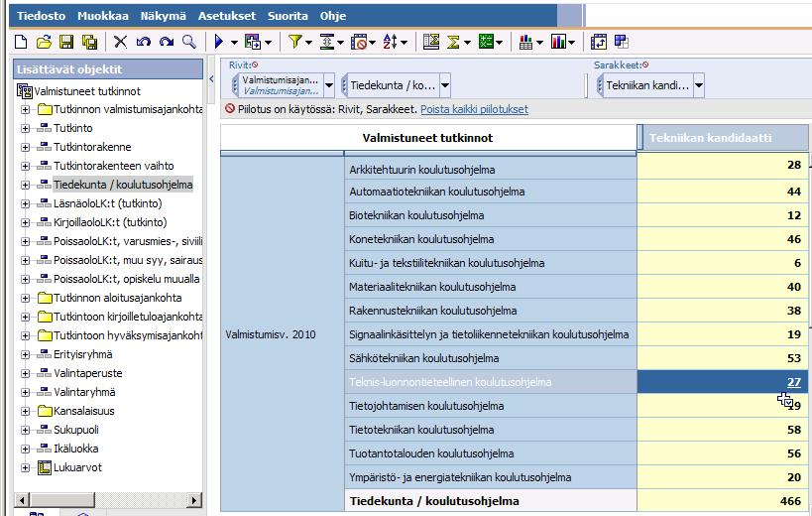This screenshot has width=812, height=516.
Task: Click the highlighted value 27 link
Action: point(794,382)
